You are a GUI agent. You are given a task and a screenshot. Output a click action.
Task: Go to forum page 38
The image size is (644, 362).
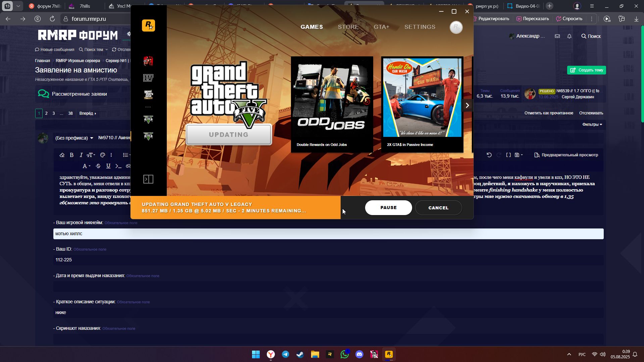point(70,113)
